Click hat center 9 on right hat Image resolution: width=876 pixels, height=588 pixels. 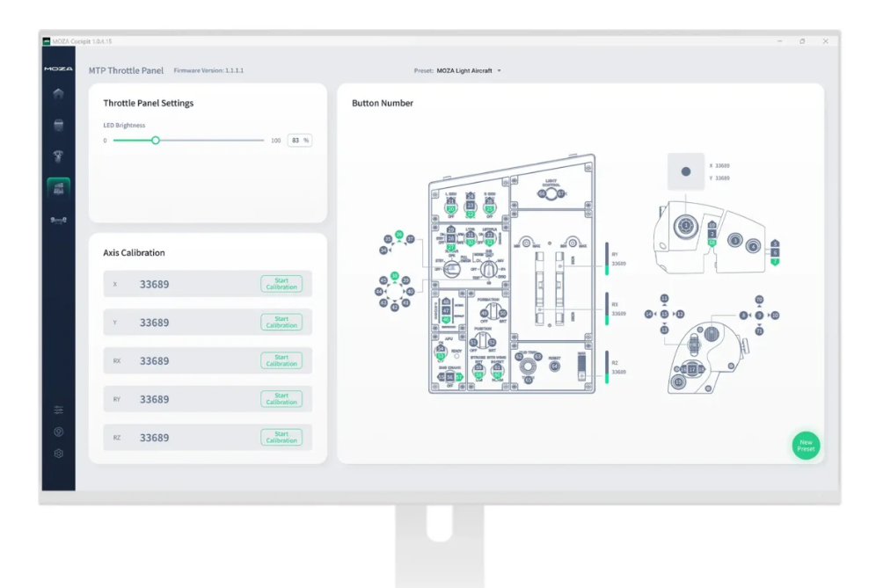click(759, 316)
